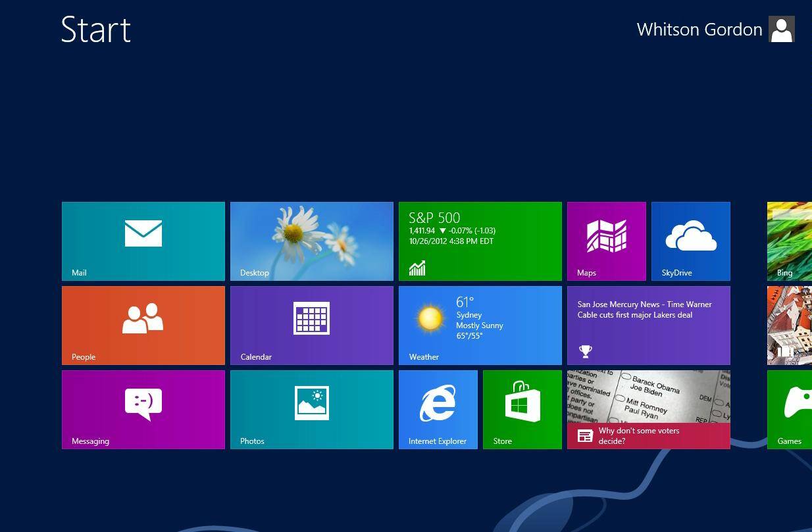The height and width of the screenshot is (532, 812).
Task: Open the travel photo tile below Bing
Action: (790, 325)
